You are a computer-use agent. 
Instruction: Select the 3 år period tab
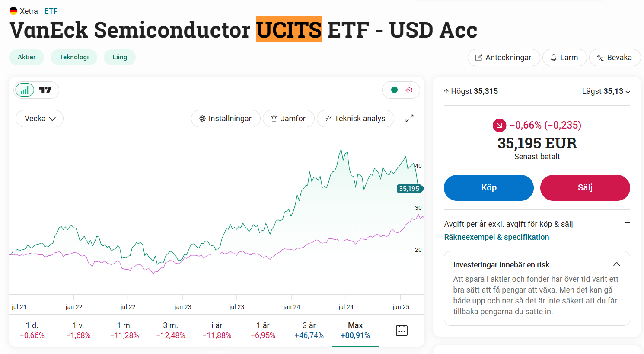309,330
